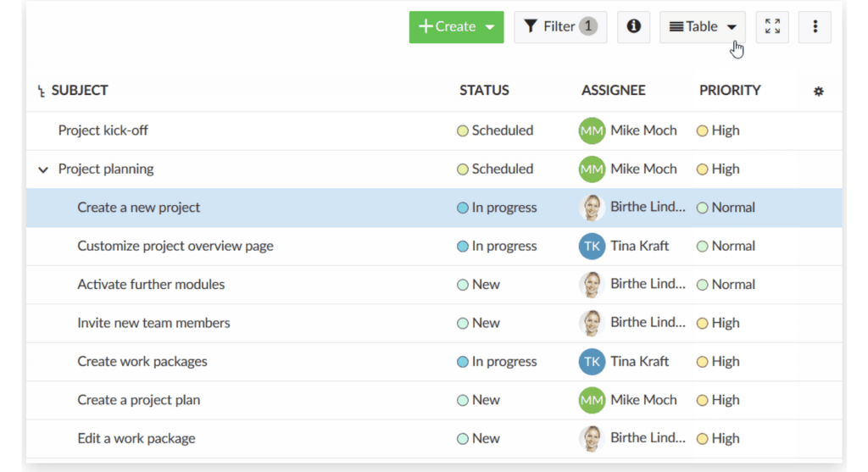The image size is (868, 472).
Task: Open table column settings gear
Action: coord(819,92)
